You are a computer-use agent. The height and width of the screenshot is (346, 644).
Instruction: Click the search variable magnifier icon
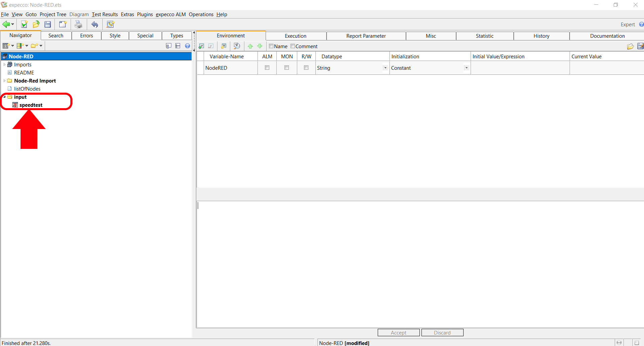point(237,46)
